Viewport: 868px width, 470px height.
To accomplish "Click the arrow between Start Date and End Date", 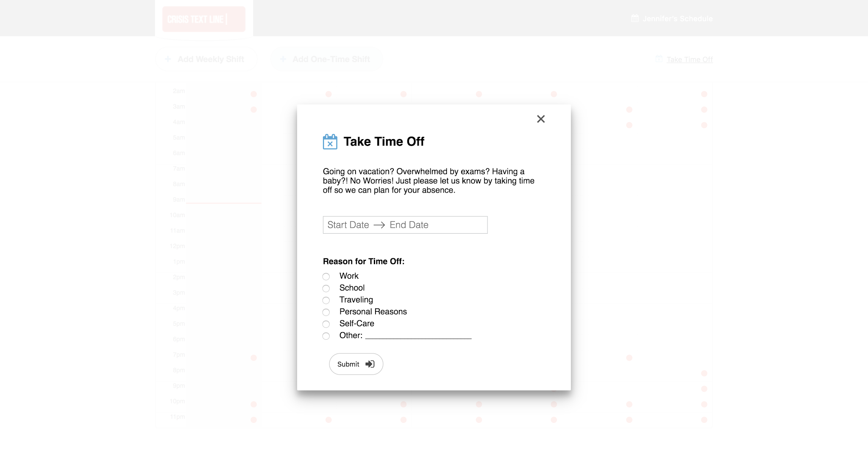I will pos(379,225).
